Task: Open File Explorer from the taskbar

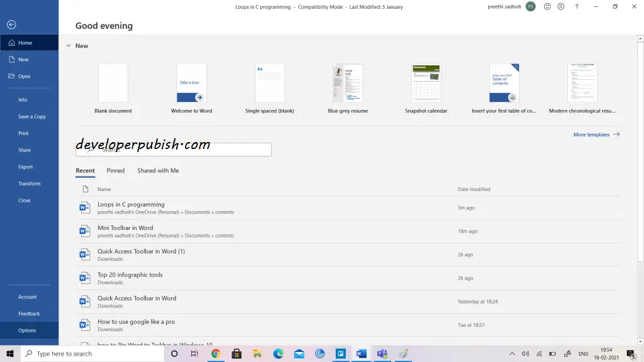Action: coord(257,353)
